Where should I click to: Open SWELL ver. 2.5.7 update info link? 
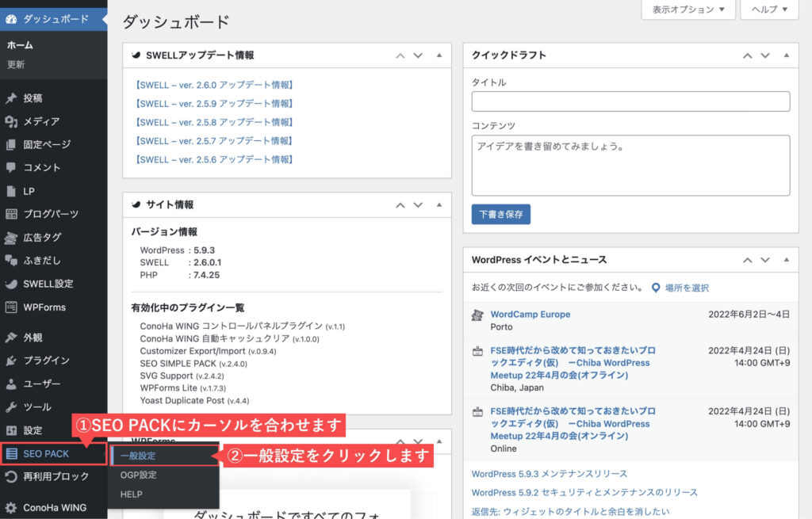click(x=214, y=141)
